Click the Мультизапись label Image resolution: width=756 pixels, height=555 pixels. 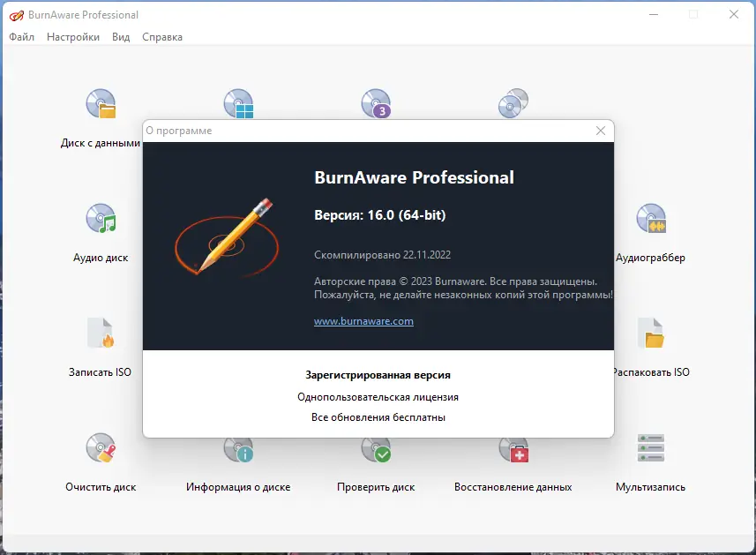(x=650, y=487)
